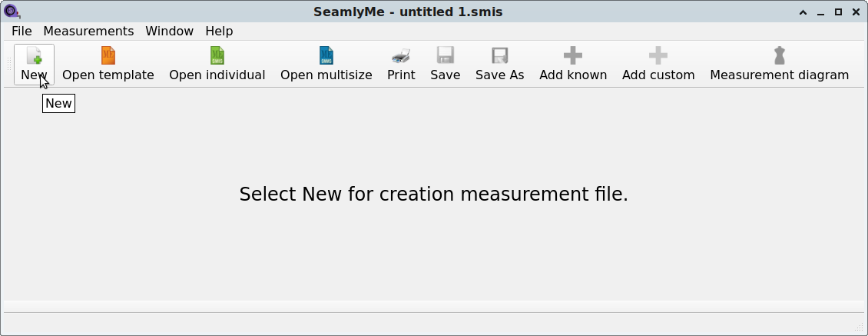Click the toolbar drag handle grip
868x336 pixels.
(9, 65)
